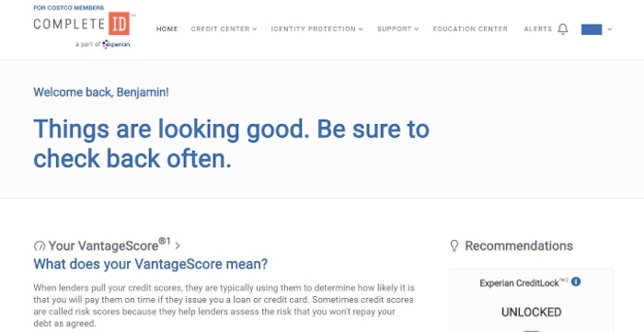Click the Complete ID logo
The image size is (644, 332).
pyautogui.click(x=82, y=23)
